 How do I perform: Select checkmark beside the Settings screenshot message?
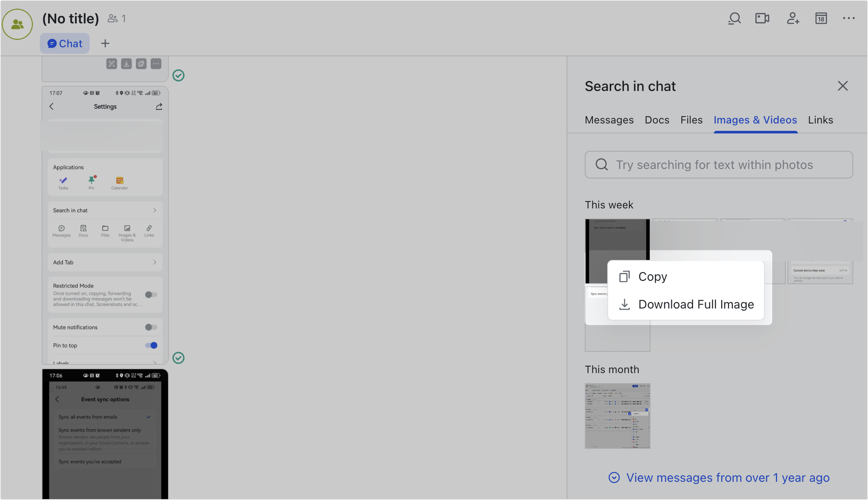coord(178,358)
